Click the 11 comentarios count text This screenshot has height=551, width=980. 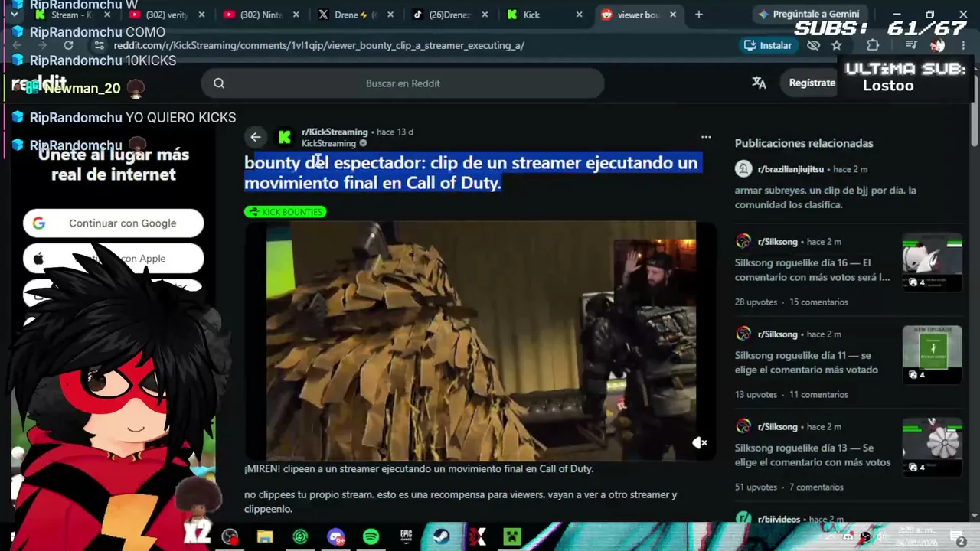click(818, 395)
